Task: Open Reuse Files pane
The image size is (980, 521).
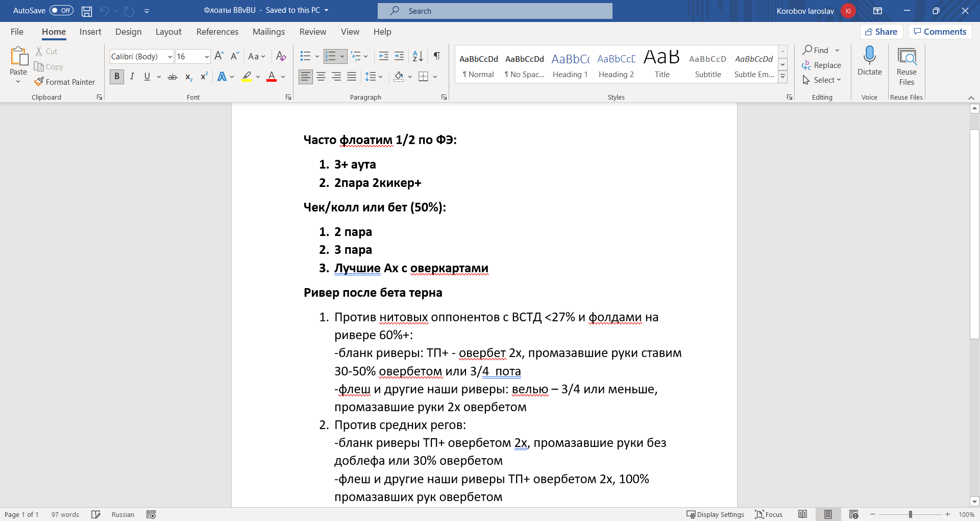Action: [906, 67]
